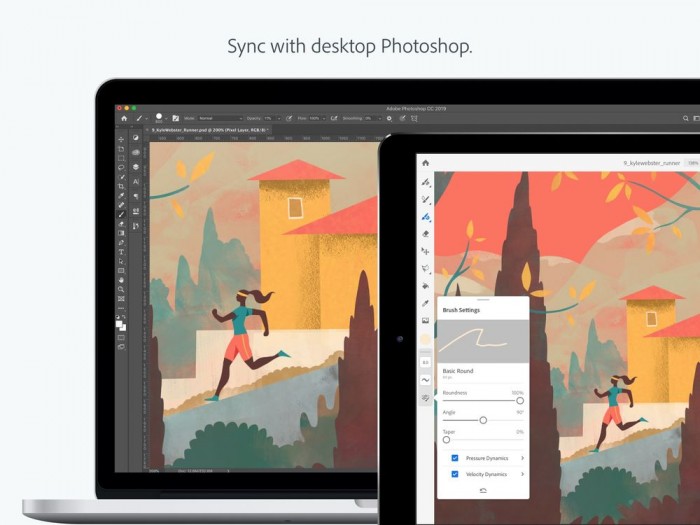Screen dimensions: 700x525
Task: Select the Hand tool in desktop toolbar
Action: pyautogui.click(x=121, y=280)
